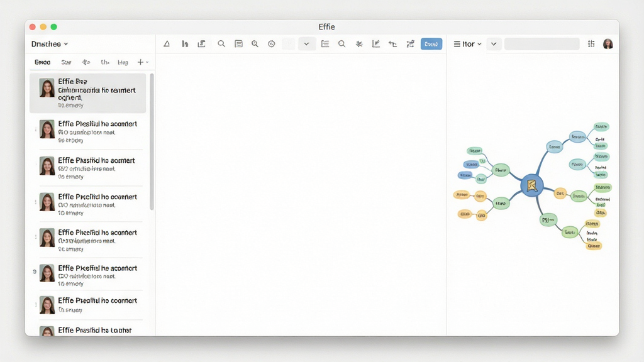Switch to the 'Star' sidebar tab
This screenshot has width=644, height=362.
click(66, 62)
